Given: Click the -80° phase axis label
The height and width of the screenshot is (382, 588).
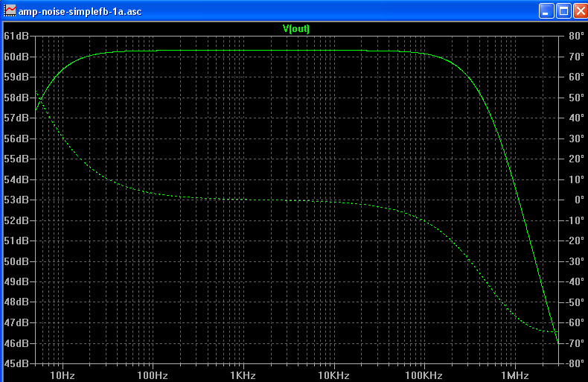Looking at the screenshot, I should (x=574, y=363).
